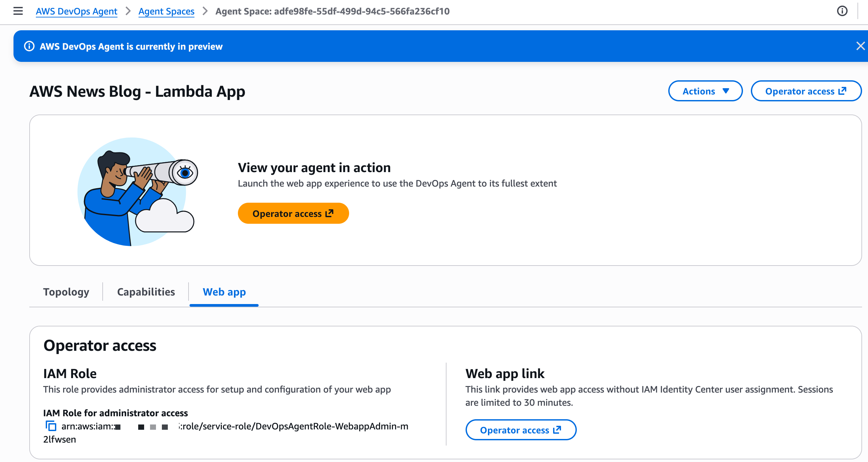Click the telescope illustration image
Screen dimensions: 868x462
(x=138, y=191)
